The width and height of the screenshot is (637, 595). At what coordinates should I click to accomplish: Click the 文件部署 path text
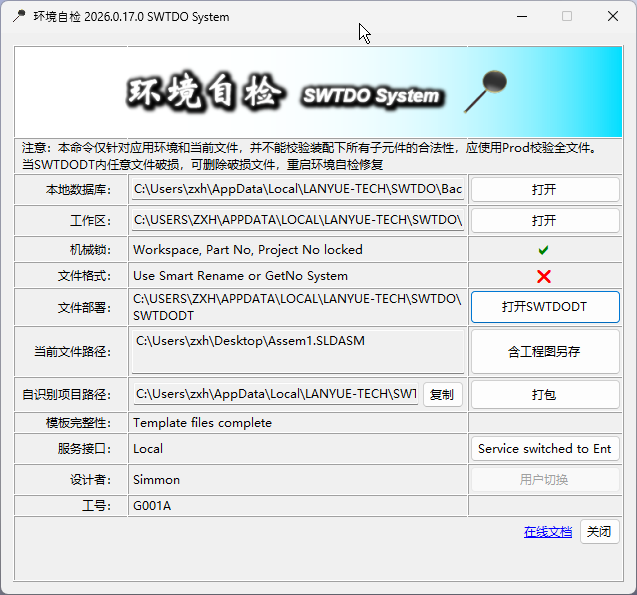[297, 306]
